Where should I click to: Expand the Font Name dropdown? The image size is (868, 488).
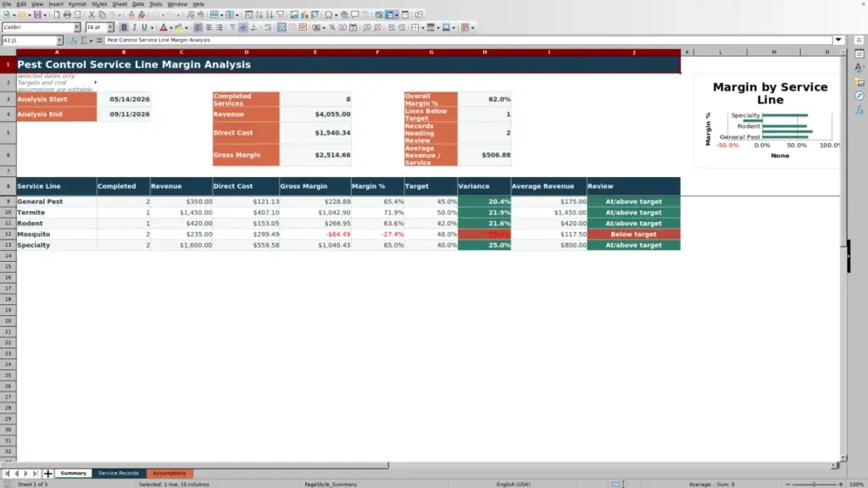pos(77,28)
